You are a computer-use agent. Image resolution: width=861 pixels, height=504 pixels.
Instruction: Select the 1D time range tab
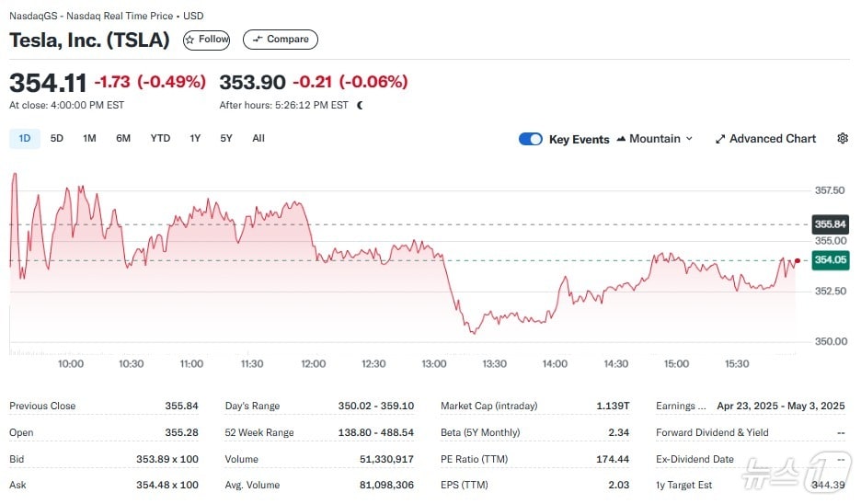coord(25,138)
